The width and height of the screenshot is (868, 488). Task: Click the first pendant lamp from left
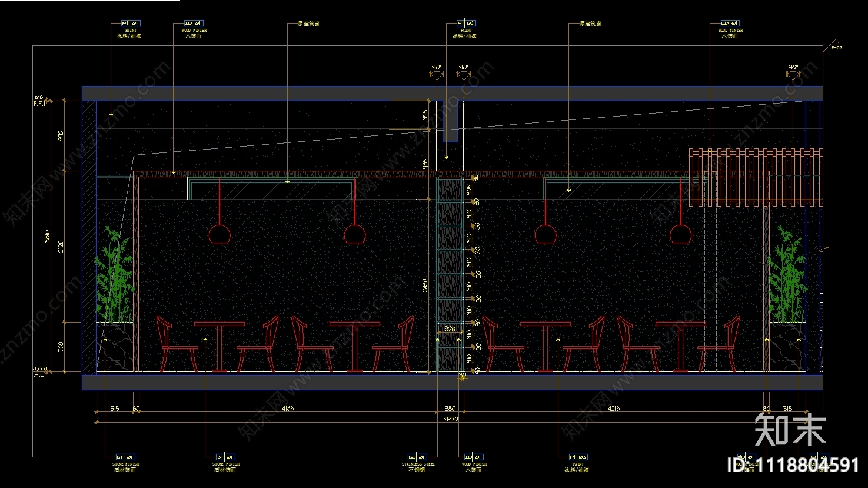click(x=220, y=234)
